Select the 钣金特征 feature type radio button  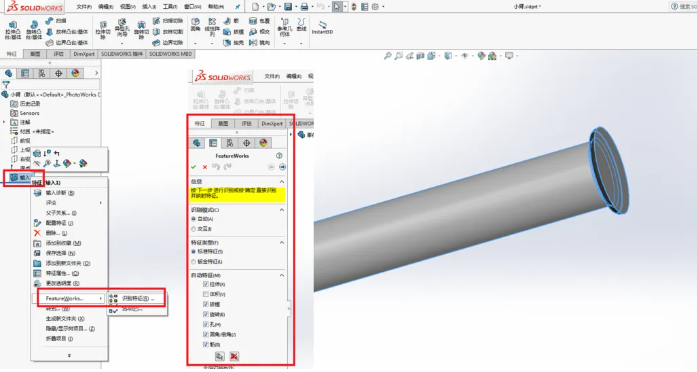[x=193, y=262]
